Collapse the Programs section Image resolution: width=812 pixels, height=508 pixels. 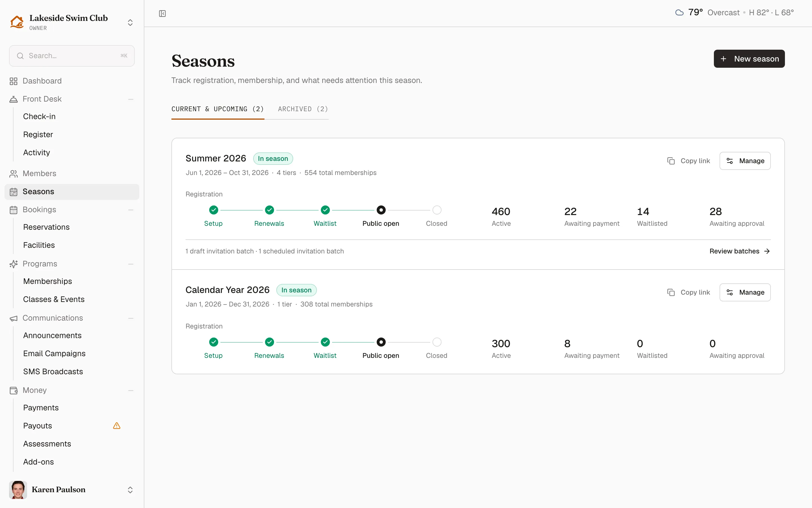(131, 264)
